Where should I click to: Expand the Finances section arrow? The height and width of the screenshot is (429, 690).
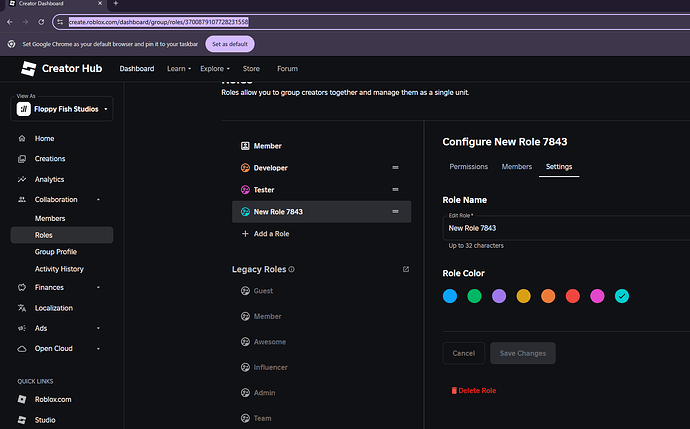tap(98, 287)
